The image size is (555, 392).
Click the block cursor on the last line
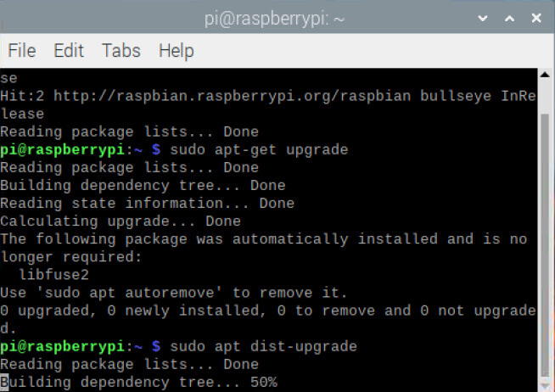[4, 383]
